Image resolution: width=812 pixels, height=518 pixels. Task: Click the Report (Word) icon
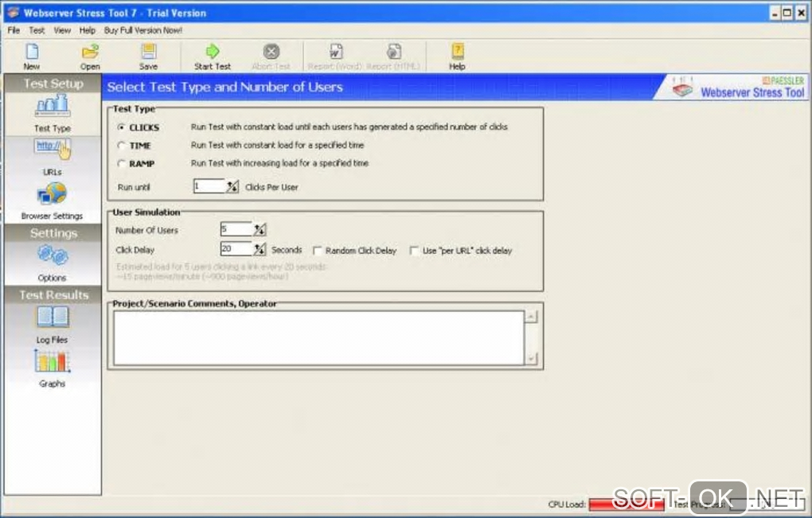336,51
